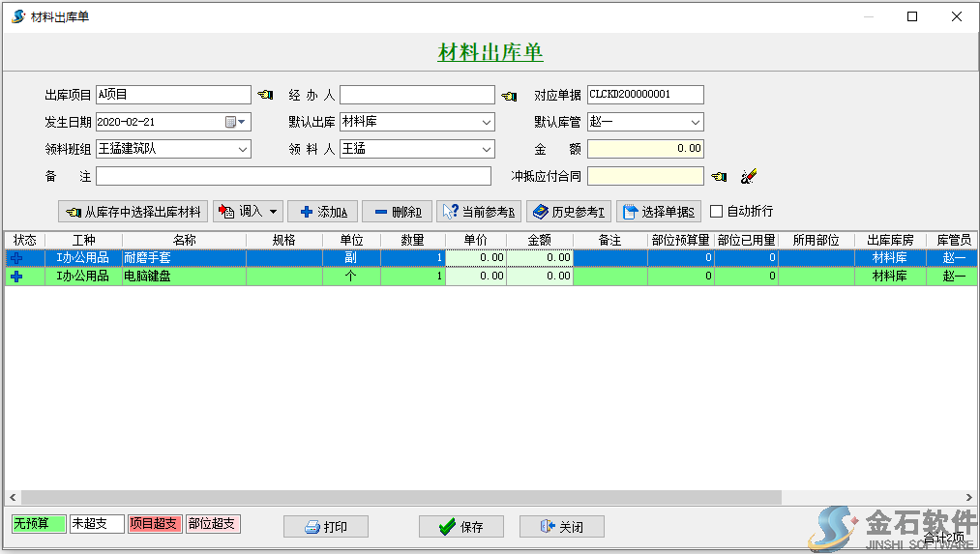The image size is (980, 554).
Task: Open the 领料班组 dropdown list
Action: pos(242,149)
